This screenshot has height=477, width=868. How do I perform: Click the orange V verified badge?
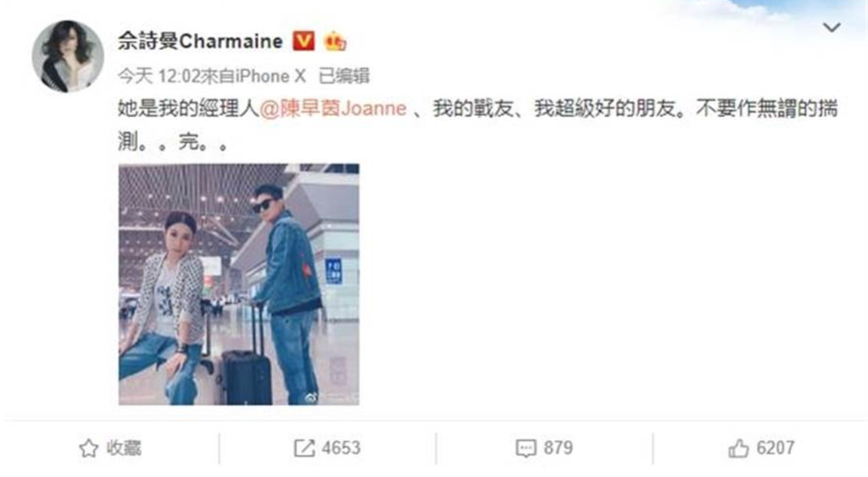(302, 42)
